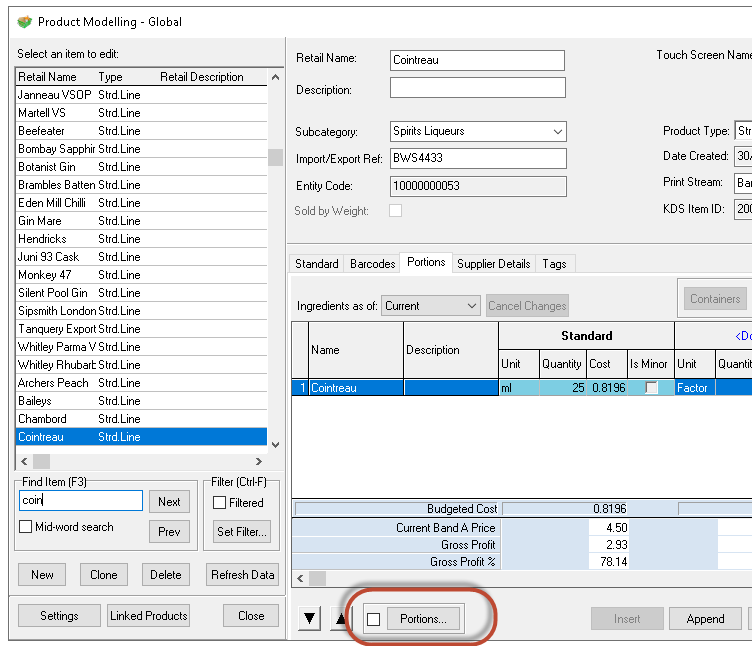
Task: Click the Close button
Action: point(251,616)
